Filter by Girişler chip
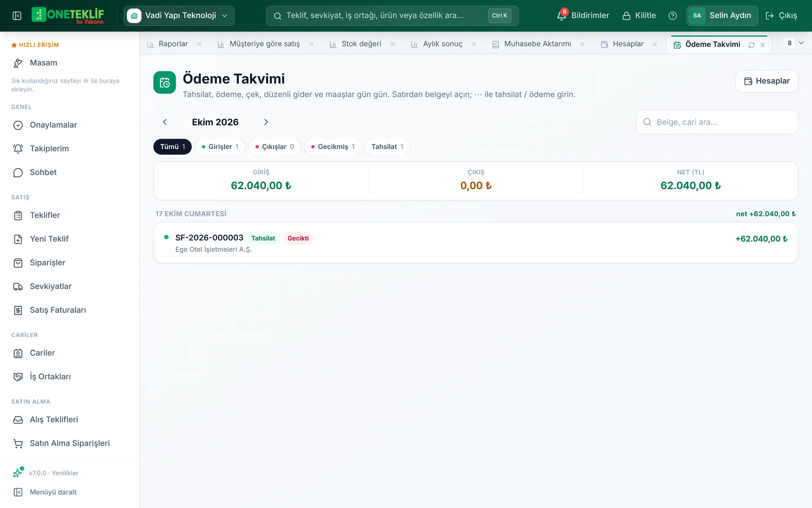812x508 pixels. pyautogui.click(x=220, y=147)
